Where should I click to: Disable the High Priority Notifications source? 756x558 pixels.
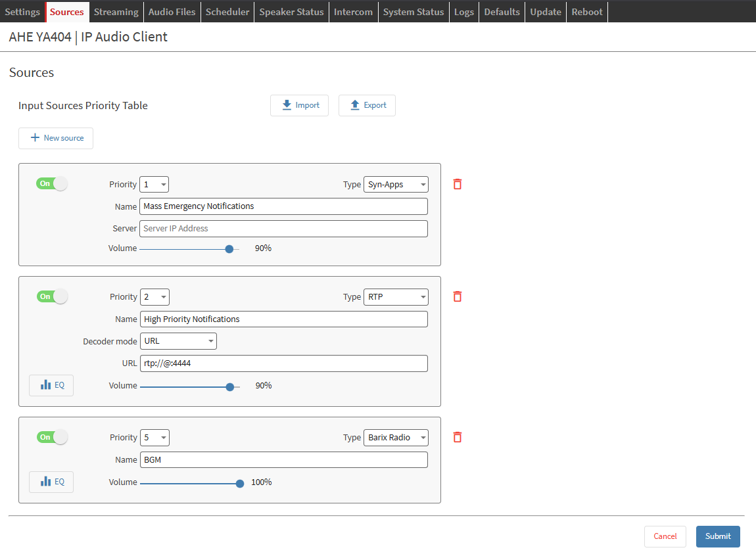52,296
